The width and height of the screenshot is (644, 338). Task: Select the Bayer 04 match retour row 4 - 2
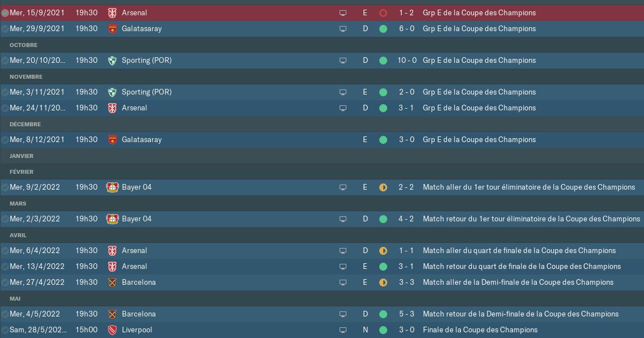pyautogui.click(x=322, y=219)
